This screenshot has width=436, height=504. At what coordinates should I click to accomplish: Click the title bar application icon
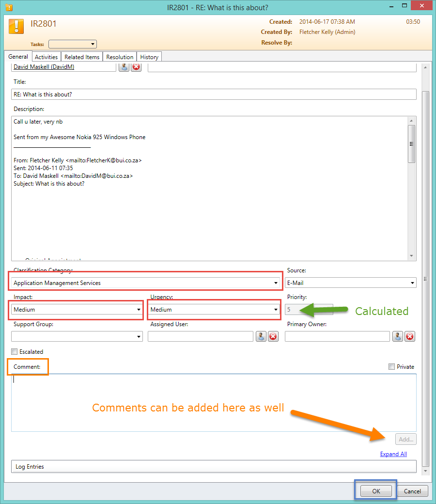coord(8,8)
